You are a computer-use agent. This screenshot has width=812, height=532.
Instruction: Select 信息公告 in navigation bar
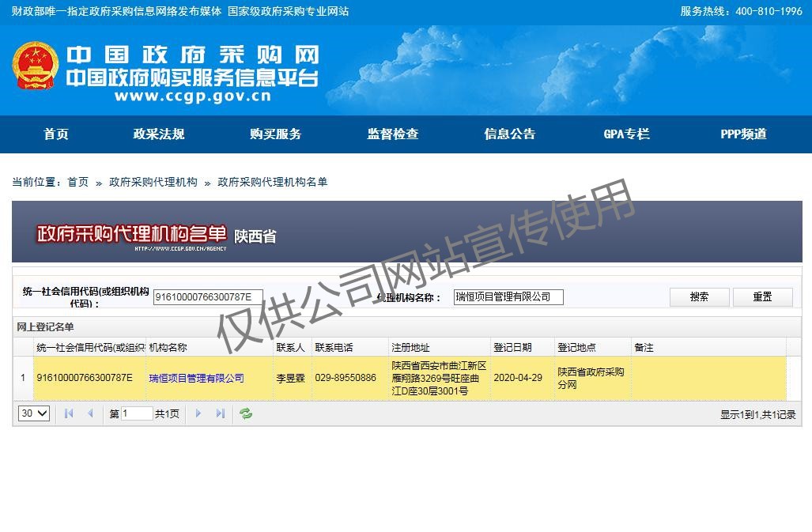click(x=510, y=134)
